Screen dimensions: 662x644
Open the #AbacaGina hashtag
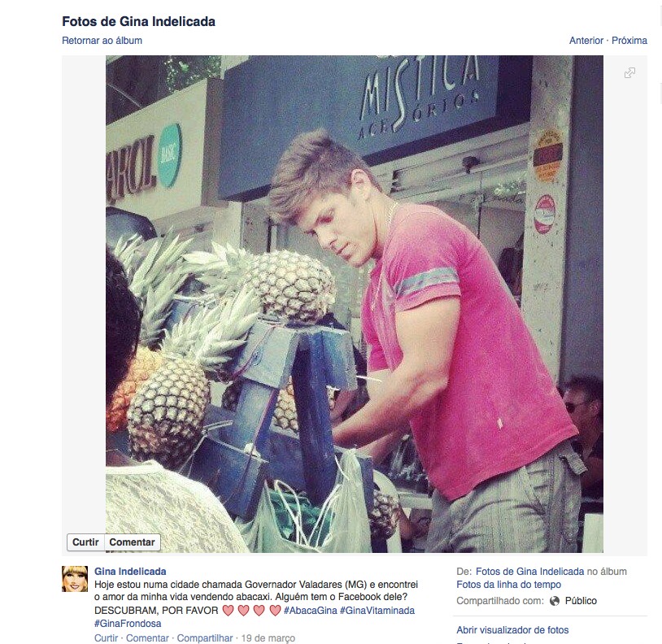pyautogui.click(x=311, y=611)
